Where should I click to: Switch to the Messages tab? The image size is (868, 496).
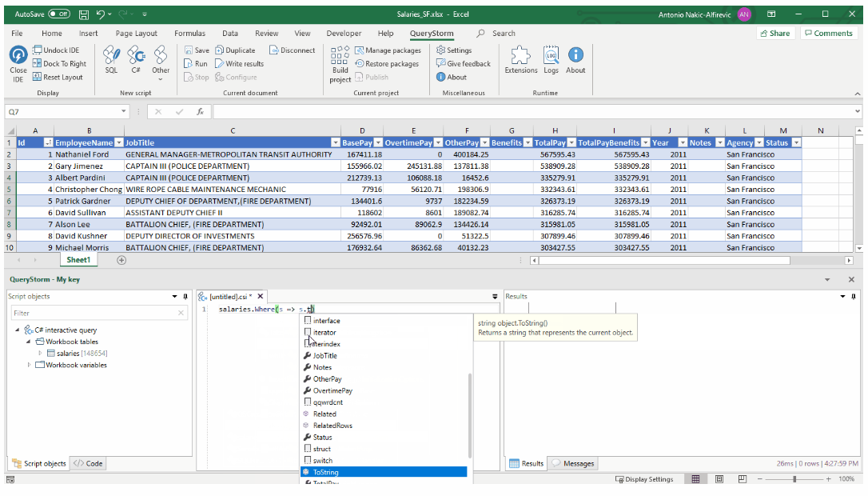coord(573,463)
